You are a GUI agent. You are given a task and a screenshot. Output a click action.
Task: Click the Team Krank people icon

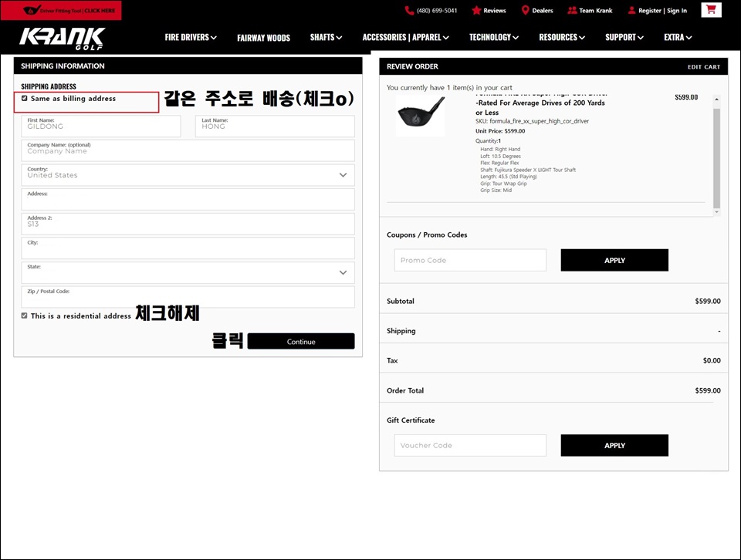point(572,10)
